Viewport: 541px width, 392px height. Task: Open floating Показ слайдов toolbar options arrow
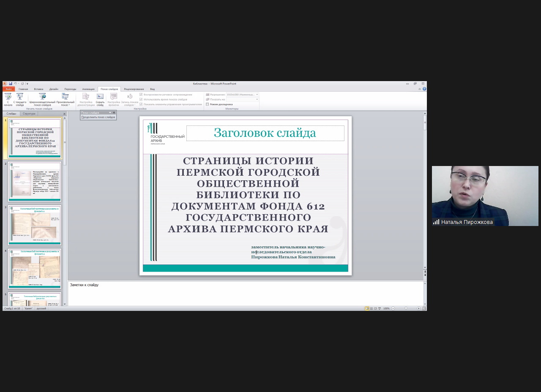pyautogui.click(x=110, y=113)
